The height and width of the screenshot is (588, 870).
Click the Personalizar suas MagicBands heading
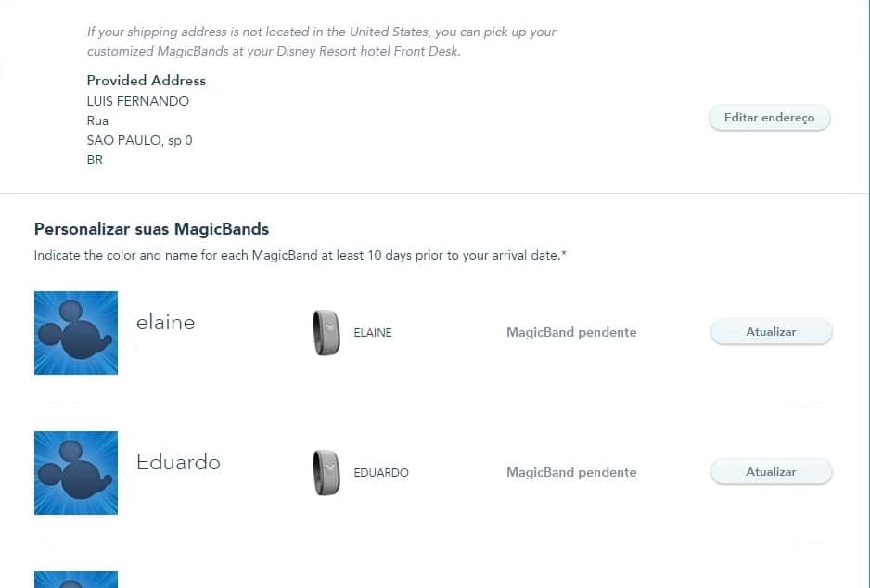click(151, 228)
